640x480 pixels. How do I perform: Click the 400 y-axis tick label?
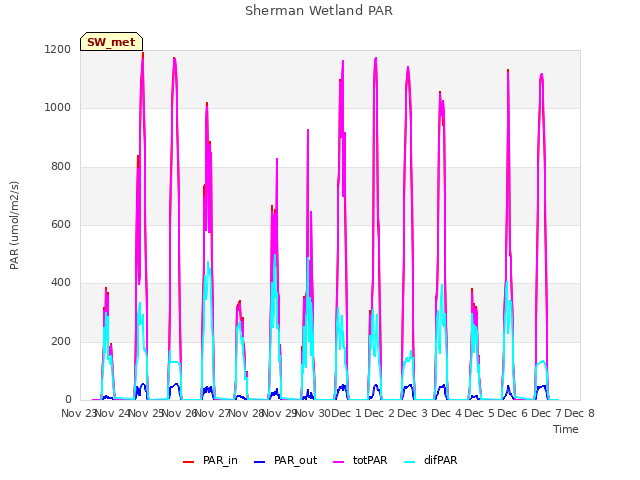coord(61,283)
